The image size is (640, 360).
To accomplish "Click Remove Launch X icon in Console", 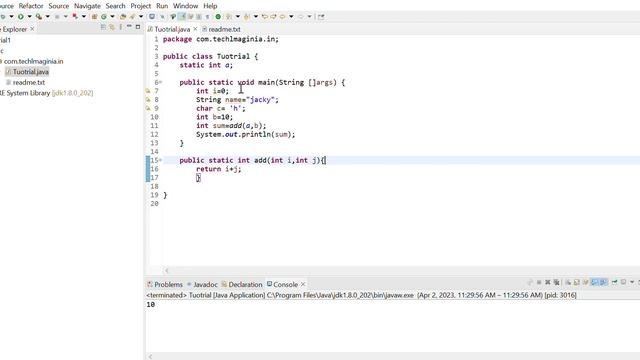I will pyautogui.click(x=548, y=282).
